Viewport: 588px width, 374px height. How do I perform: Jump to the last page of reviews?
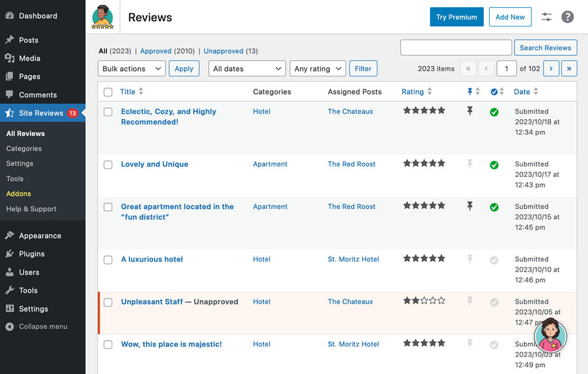coord(569,69)
